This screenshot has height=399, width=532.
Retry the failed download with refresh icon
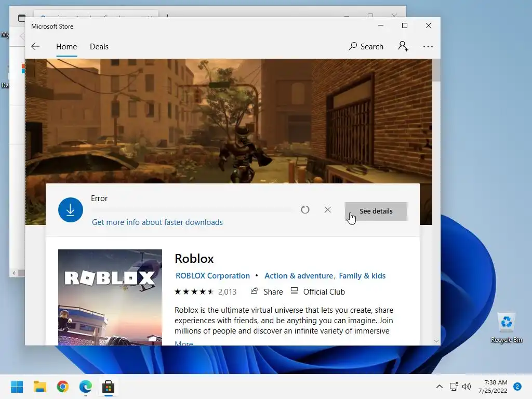pyautogui.click(x=305, y=210)
